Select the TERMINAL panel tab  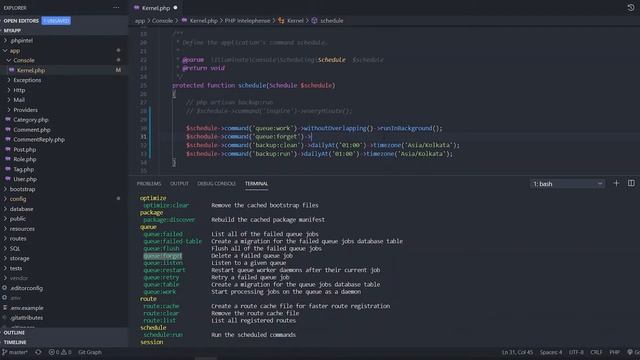[x=256, y=184]
